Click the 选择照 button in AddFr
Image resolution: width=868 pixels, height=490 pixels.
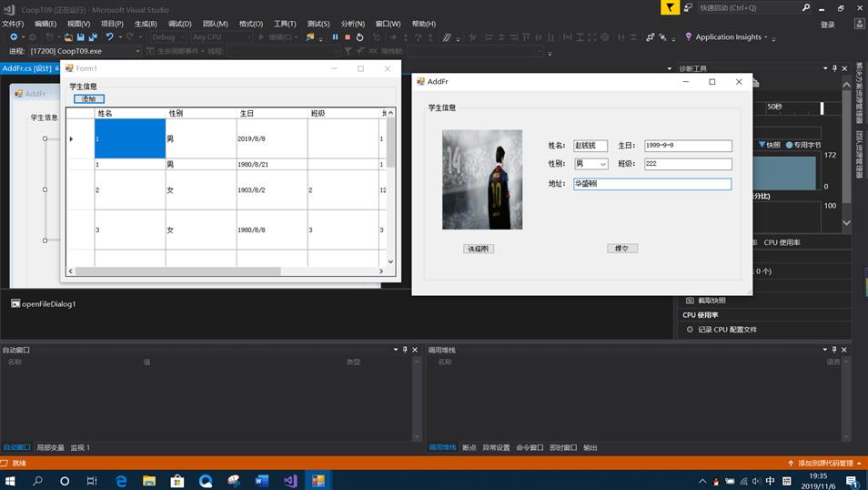point(479,249)
